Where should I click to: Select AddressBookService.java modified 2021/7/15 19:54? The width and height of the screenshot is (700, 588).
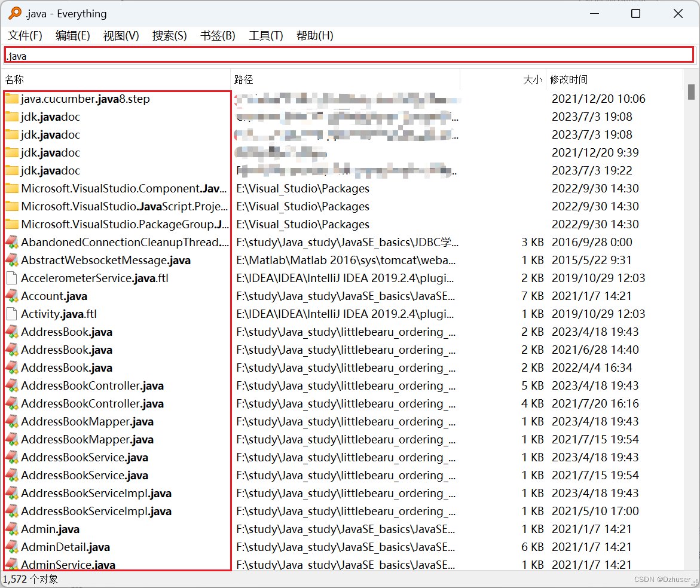[84, 475]
